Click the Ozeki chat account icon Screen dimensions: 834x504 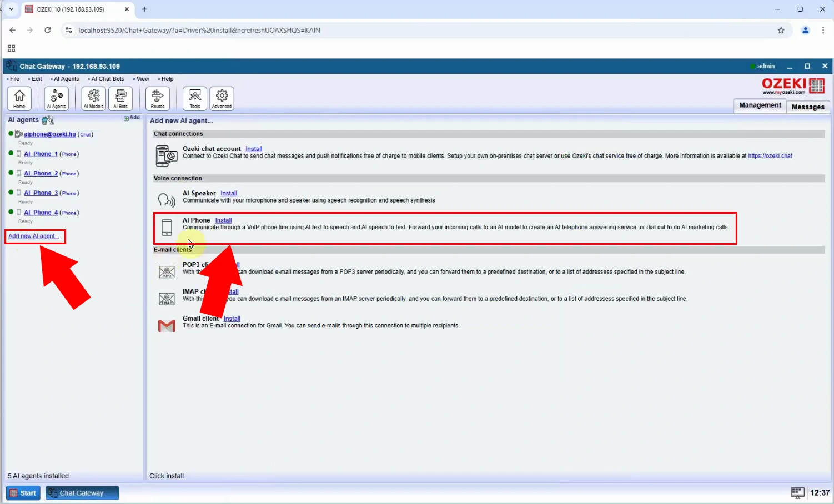click(x=167, y=156)
